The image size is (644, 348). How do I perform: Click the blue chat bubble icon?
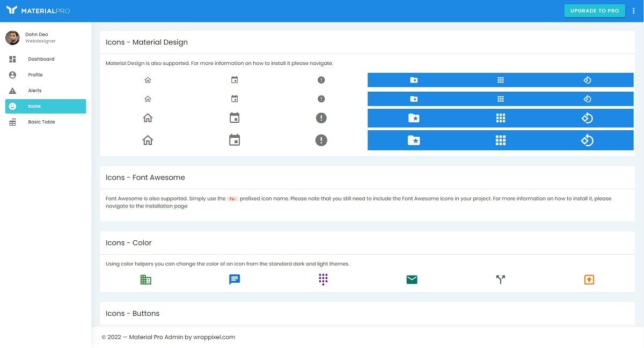(x=234, y=279)
